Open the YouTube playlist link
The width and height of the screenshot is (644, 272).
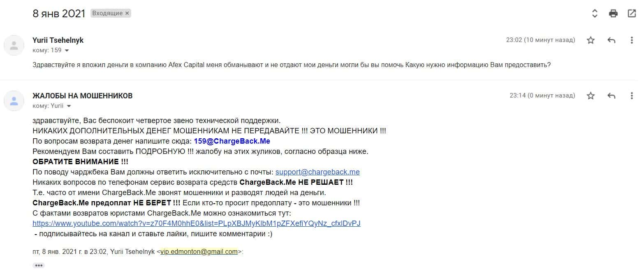coord(196,223)
